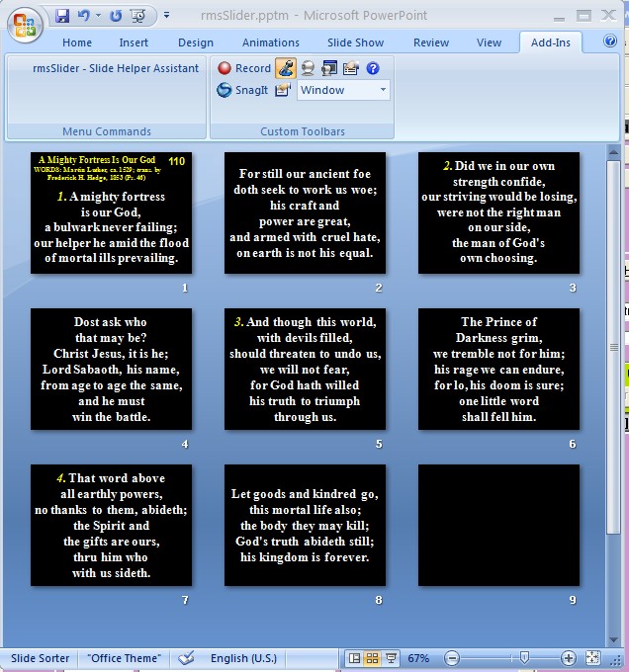The height and width of the screenshot is (672, 629).
Task: Select the blank slide 9 thumbnail
Action: point(498,525)
